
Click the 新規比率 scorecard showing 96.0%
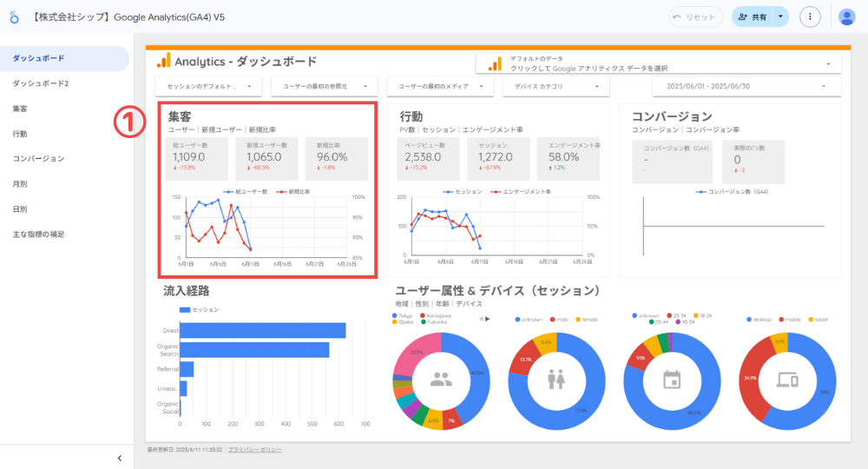point(337,158)
